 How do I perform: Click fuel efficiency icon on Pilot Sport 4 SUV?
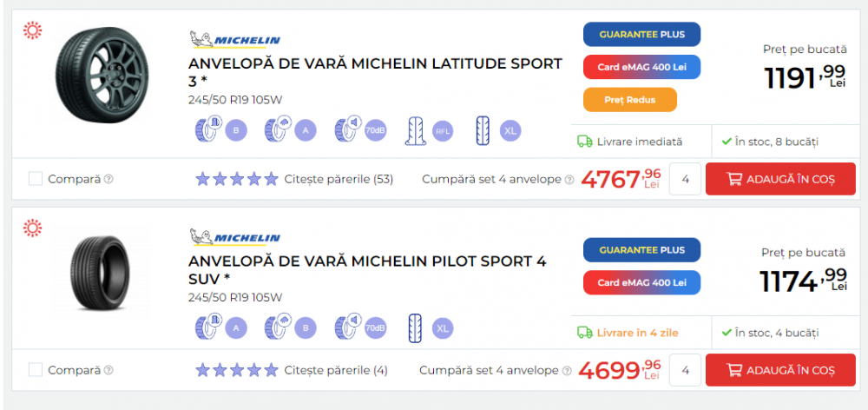pos(207,328)
